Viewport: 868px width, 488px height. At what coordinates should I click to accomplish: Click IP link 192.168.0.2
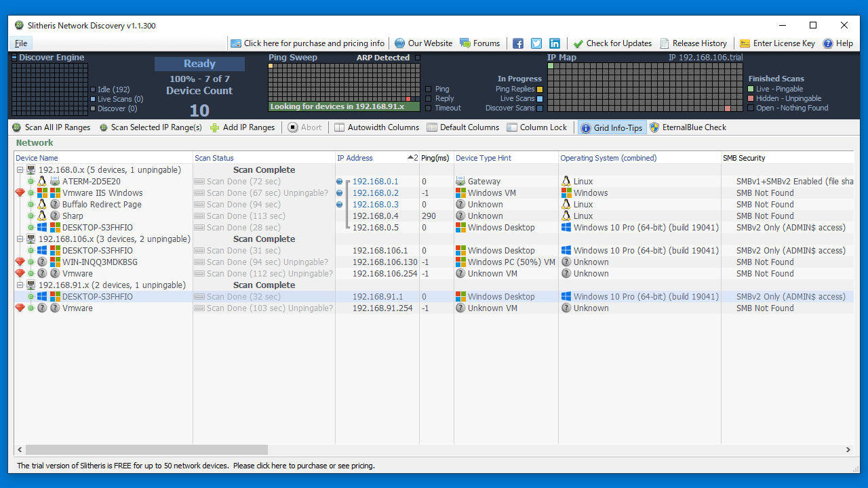(x=375, y=193)
